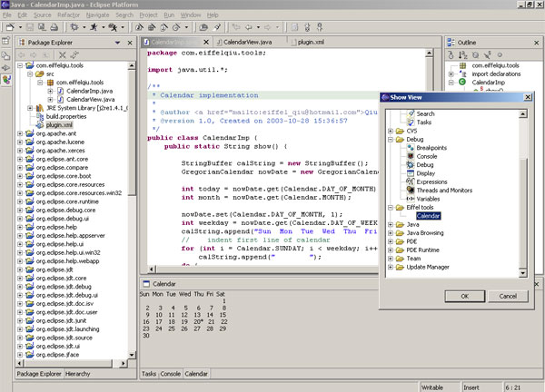This screenshot has height=392, width=545.
Task: Expand org.apache.ant project in Package Explorer
Action: [x=20, y=133]
